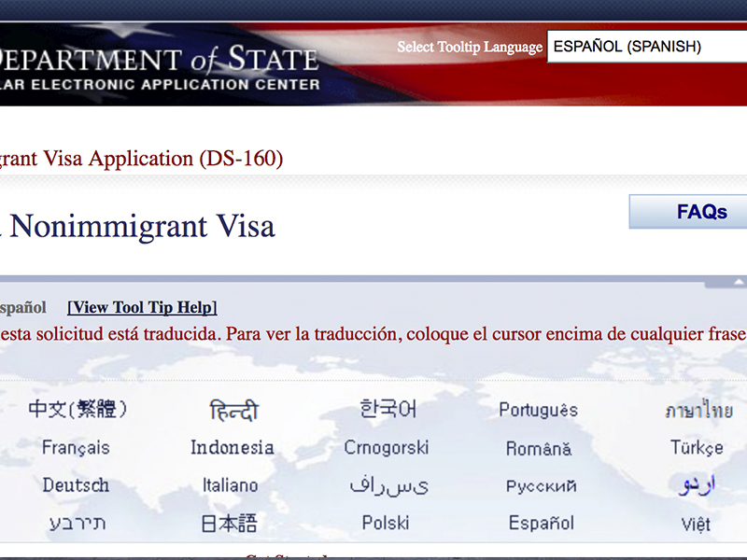Select the Japanese 日本語 language link

[229, 524]
